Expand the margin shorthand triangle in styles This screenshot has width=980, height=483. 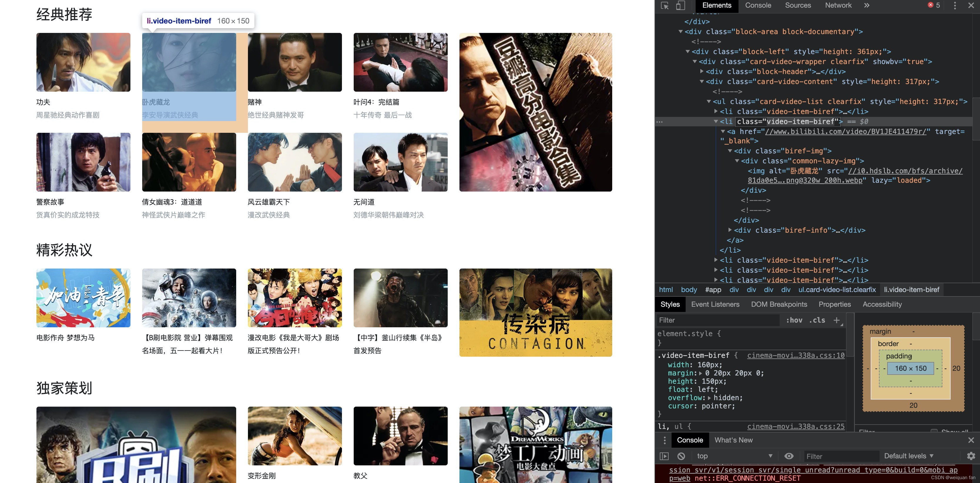tap(701, 373)
